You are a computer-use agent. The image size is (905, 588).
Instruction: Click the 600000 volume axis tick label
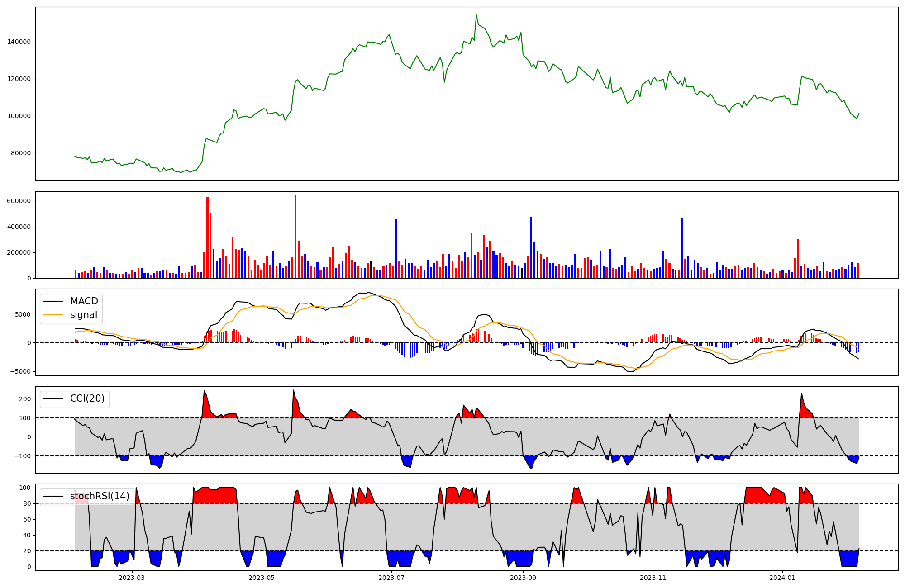(19, 201)
